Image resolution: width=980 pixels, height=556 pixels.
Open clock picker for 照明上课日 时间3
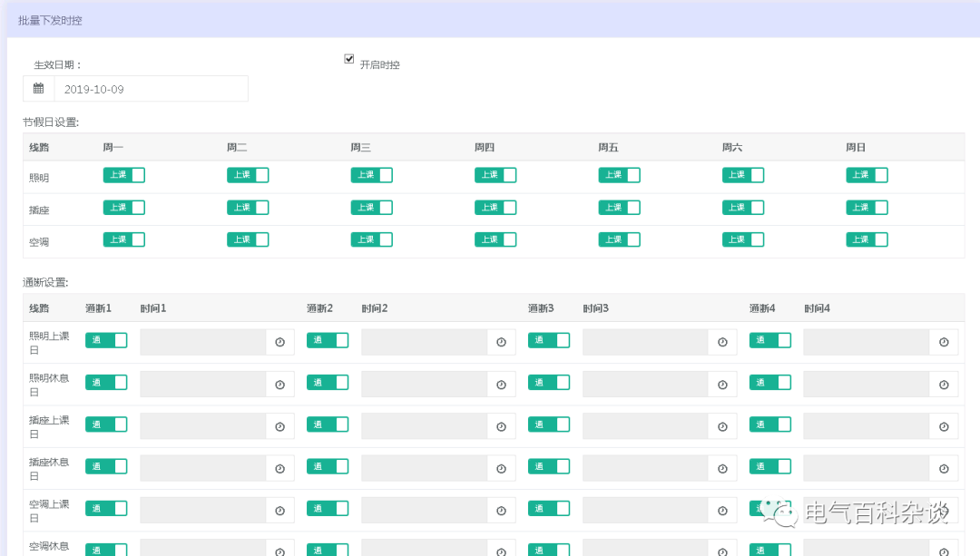722,342
